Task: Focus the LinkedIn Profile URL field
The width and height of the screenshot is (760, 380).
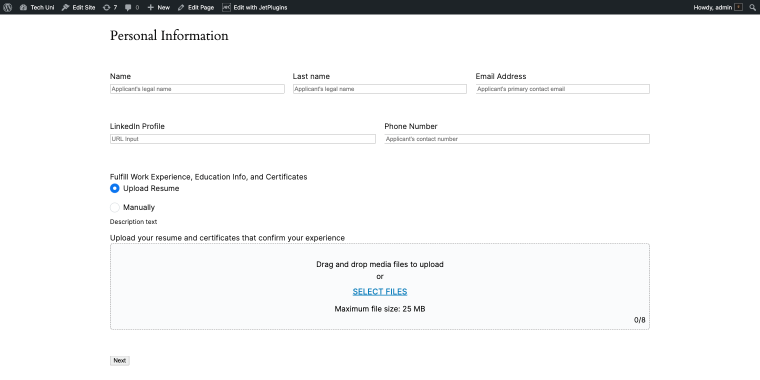Action: [x=243, y=139]
